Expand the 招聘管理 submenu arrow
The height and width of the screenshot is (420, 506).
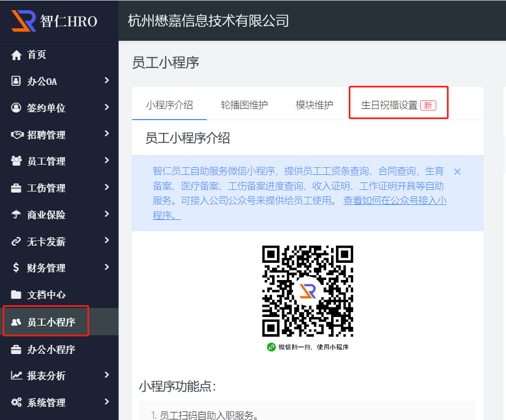click(x=107, y=134)
